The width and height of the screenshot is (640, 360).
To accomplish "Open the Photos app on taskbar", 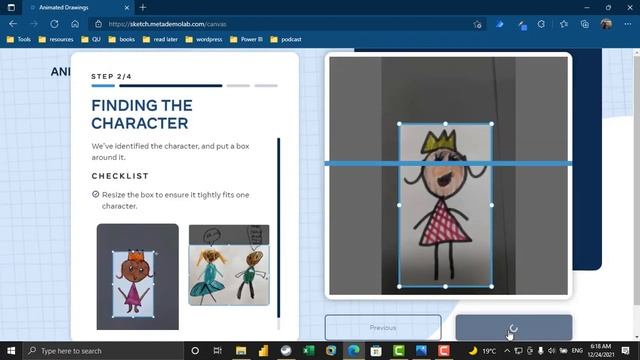I will [x=421, y=351].
